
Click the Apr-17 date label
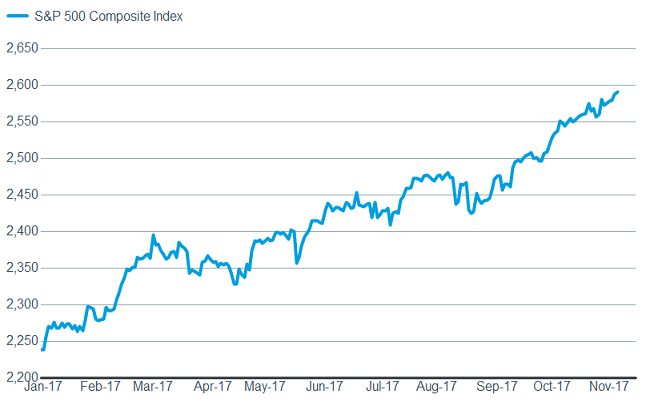[212, 385]
